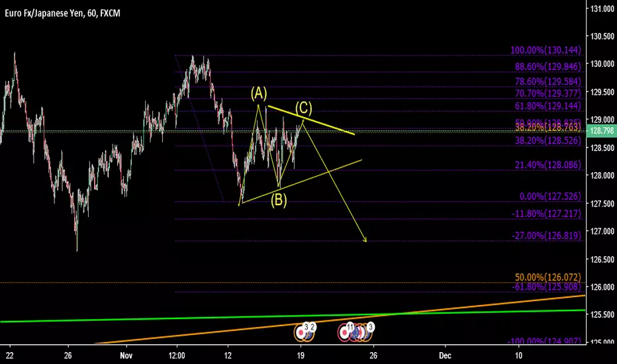
Task: Click the 131.000 price axis label
Action: (602, 9)
